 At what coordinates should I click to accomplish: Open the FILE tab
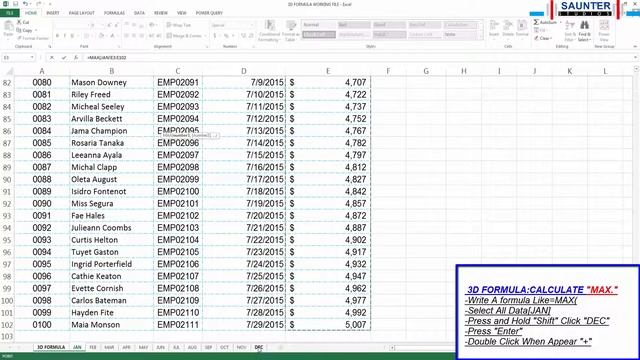(x=9, y=13)
